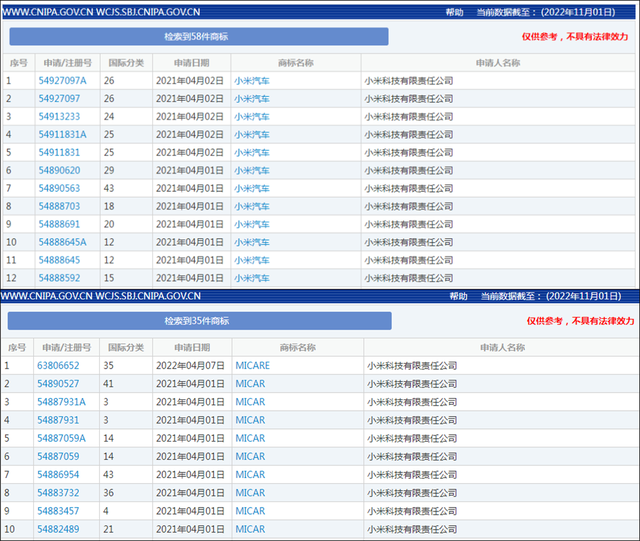Click data date 2022年11月01日 in 35件 header
Viewport: 640px width, 541px height.
583,296
